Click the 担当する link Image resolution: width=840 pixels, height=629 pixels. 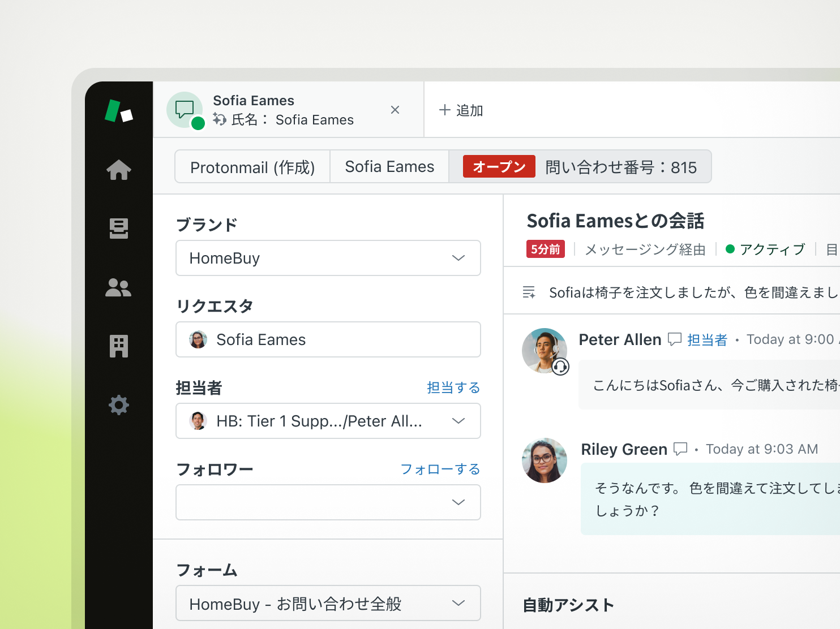453,387
